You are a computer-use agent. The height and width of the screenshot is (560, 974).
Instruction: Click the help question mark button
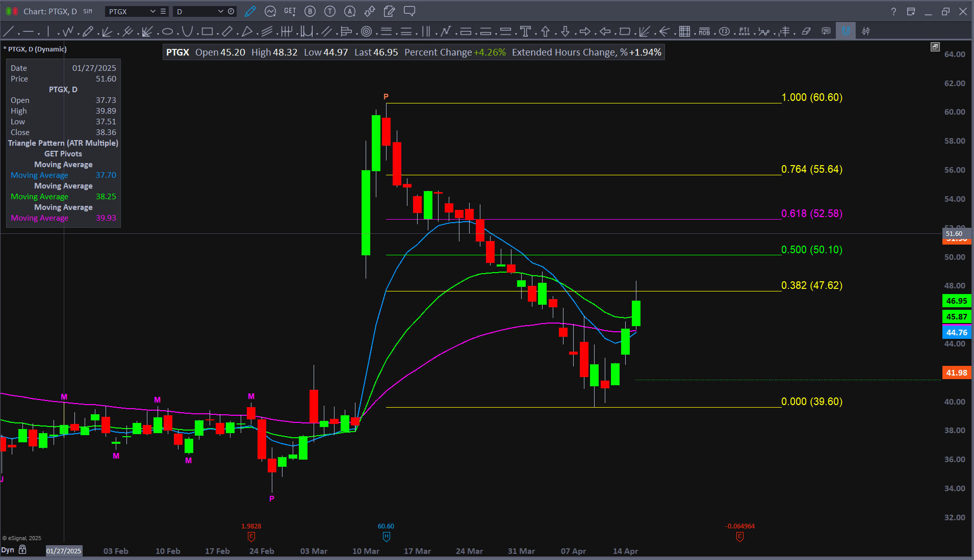click(893, 11)
